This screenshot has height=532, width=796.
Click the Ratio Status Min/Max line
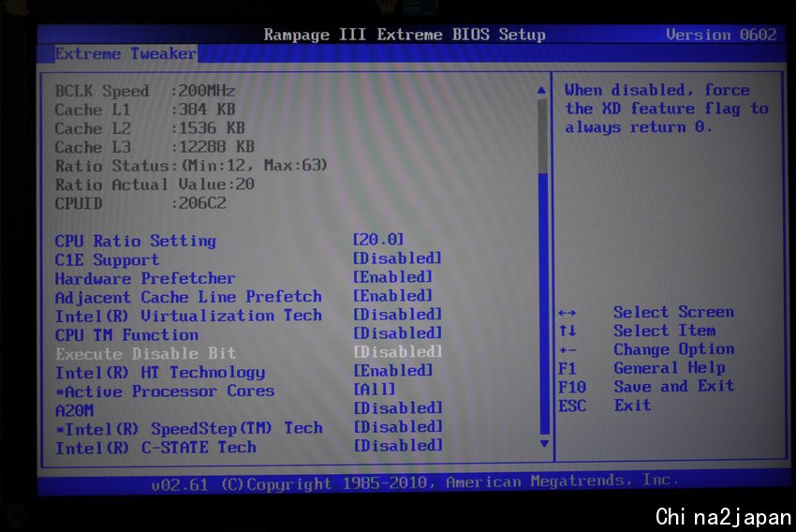point(191,166)
